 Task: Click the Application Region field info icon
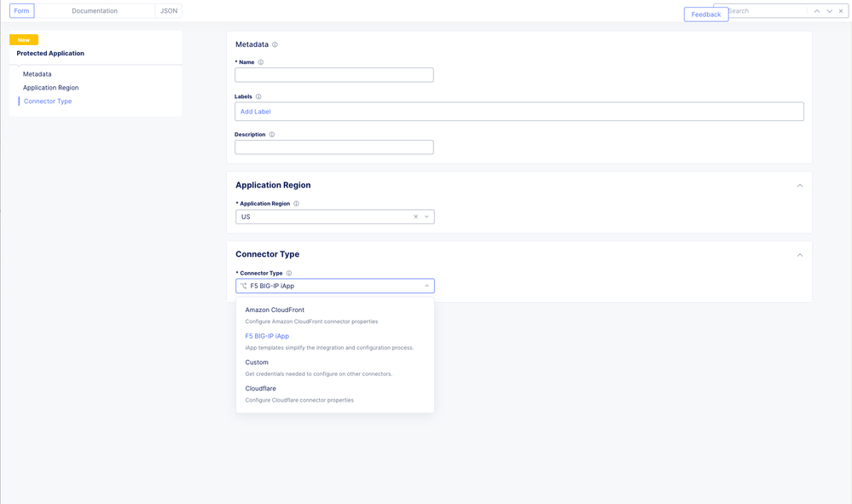click(297, 204)
